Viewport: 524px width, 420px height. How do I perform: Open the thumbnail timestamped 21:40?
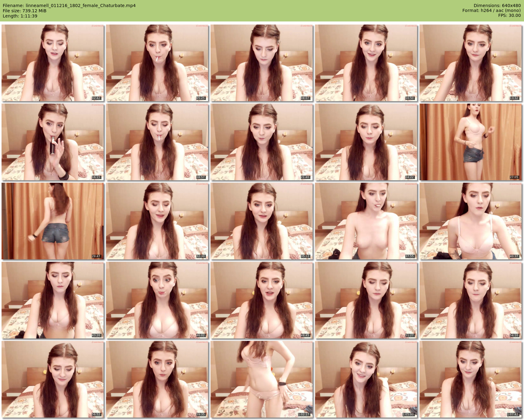click(x=262, y=142)
